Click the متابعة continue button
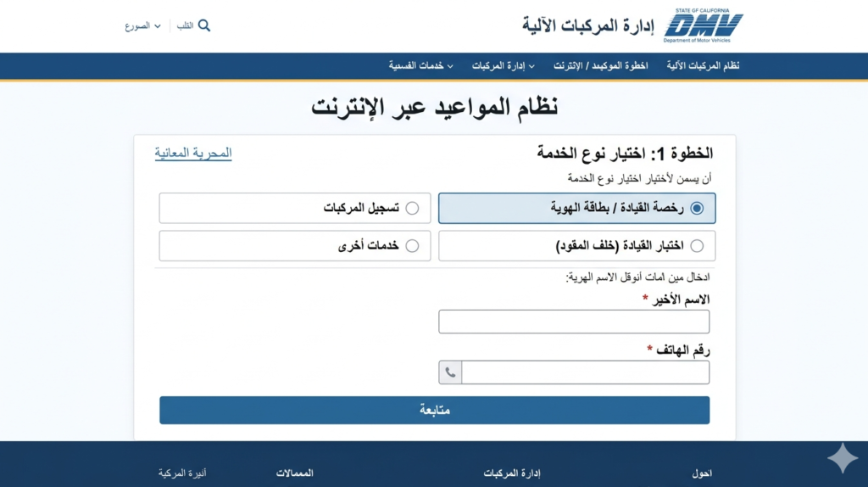The height and width of the screenshot is (487, 868). [435, 410]
